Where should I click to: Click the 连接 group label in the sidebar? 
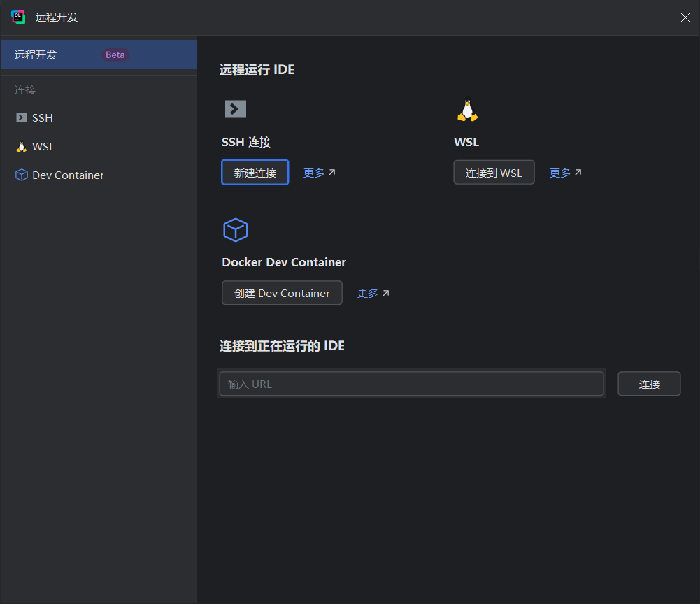click(25, 89)
